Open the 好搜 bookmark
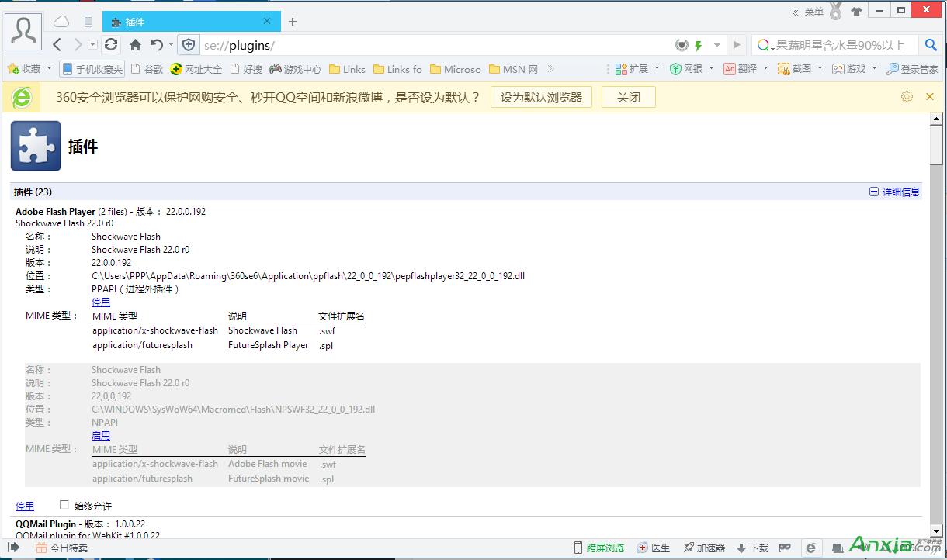The width and height of the screenshot is (947, 560). (245, 69)
